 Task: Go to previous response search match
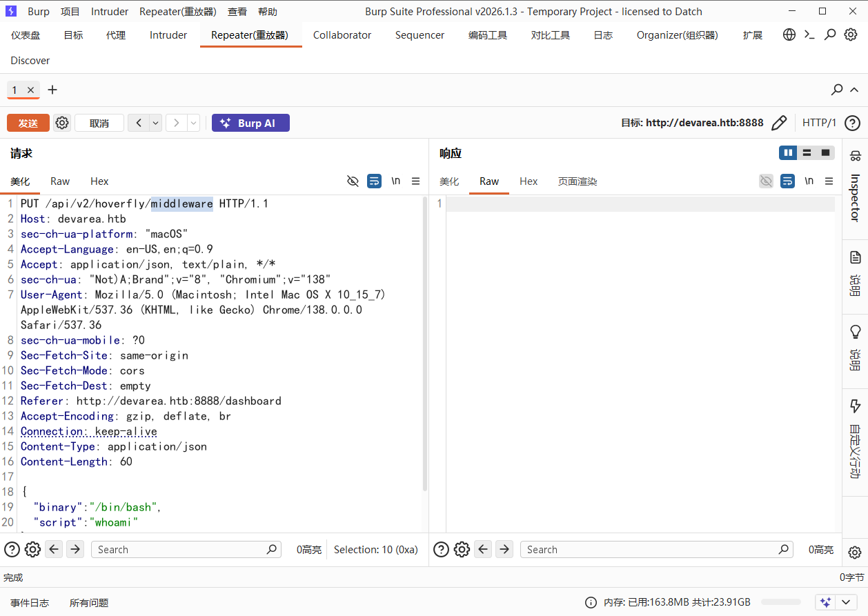pos(483,549)
